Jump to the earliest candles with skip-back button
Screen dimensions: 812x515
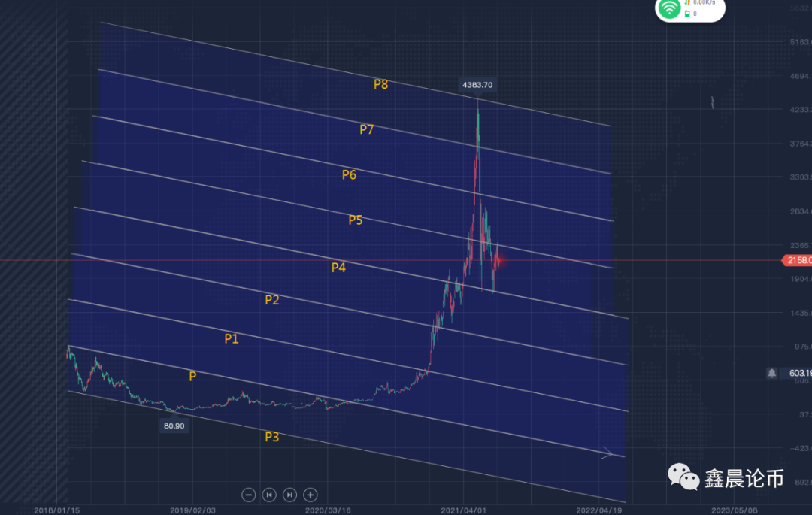click(x=269, y=495)
